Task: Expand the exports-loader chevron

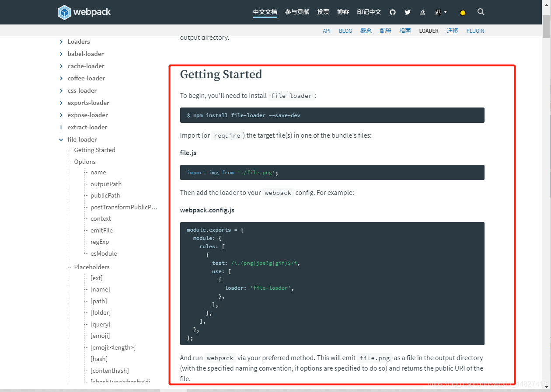Action: (x=61, y=103)
